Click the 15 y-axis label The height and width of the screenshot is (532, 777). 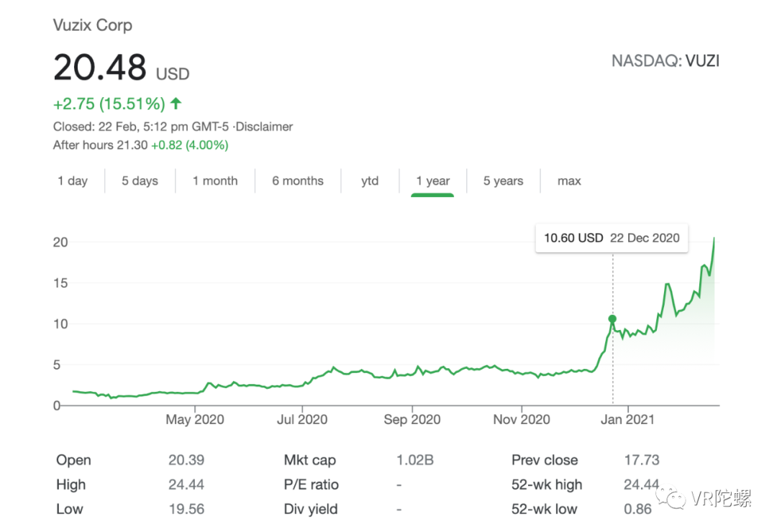tap(60, 283)
